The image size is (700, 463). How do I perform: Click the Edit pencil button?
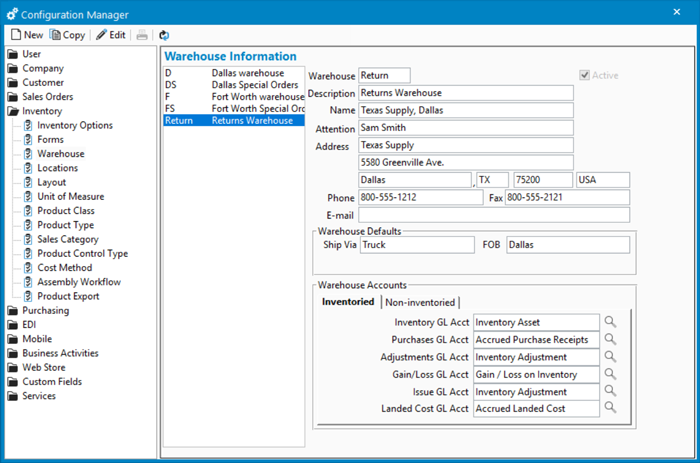click(111, 35)
